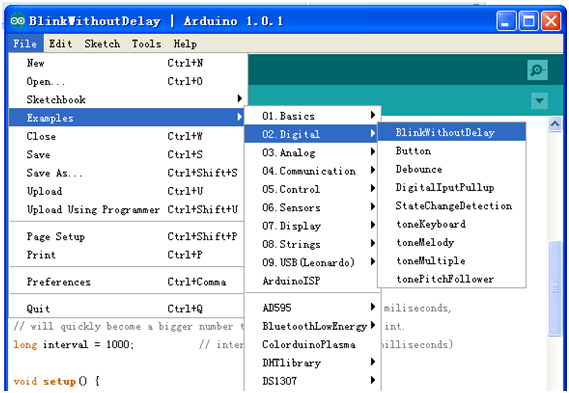
Task: Click the editor scrollbar up arrow
Action: tap(555, 124)
